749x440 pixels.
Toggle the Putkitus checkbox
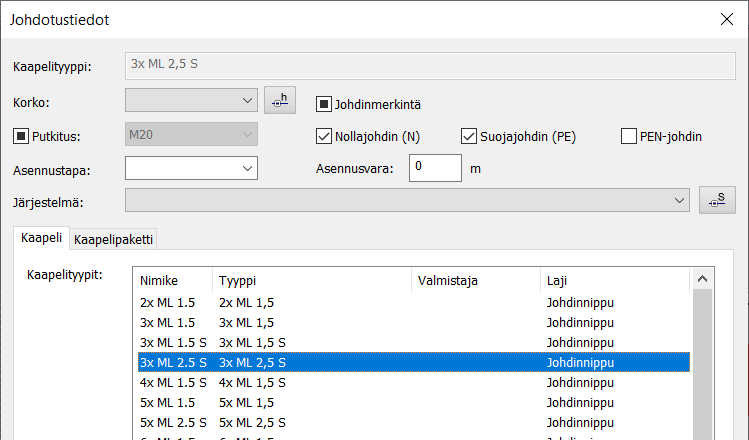coord(21,136)
